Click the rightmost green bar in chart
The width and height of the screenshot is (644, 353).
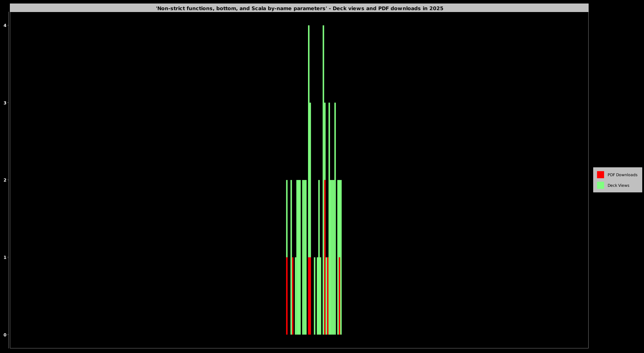click(x=341, y=258)
